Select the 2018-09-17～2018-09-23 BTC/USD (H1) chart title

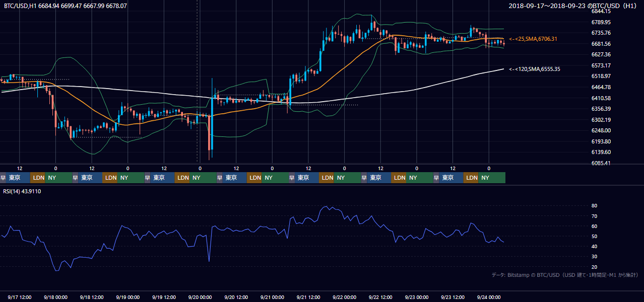pos(573,6)
